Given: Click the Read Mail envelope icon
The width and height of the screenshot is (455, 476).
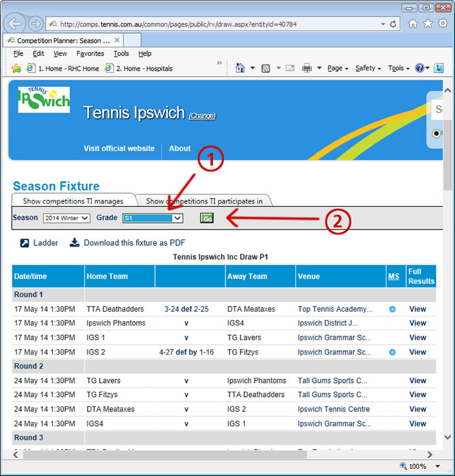Looking at the screenshot, I should pos(290,68).
